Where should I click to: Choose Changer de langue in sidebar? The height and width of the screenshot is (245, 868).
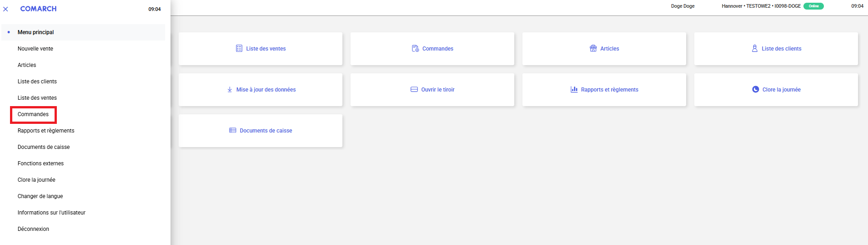click(40, 196)
